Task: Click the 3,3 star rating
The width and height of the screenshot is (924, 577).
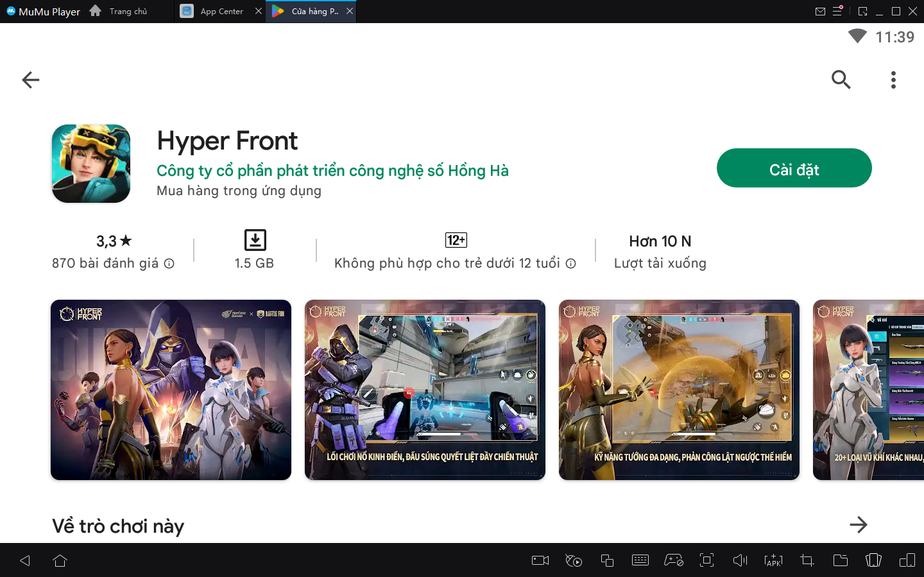Action: tap(114, 241)
